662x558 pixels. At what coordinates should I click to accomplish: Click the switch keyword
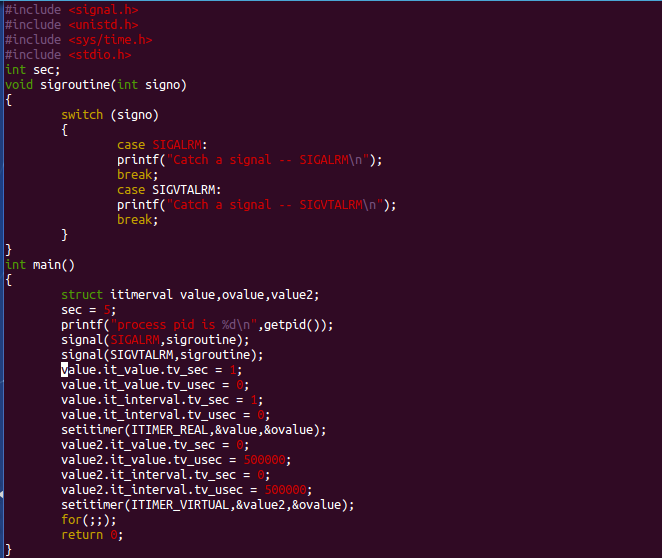82,115
